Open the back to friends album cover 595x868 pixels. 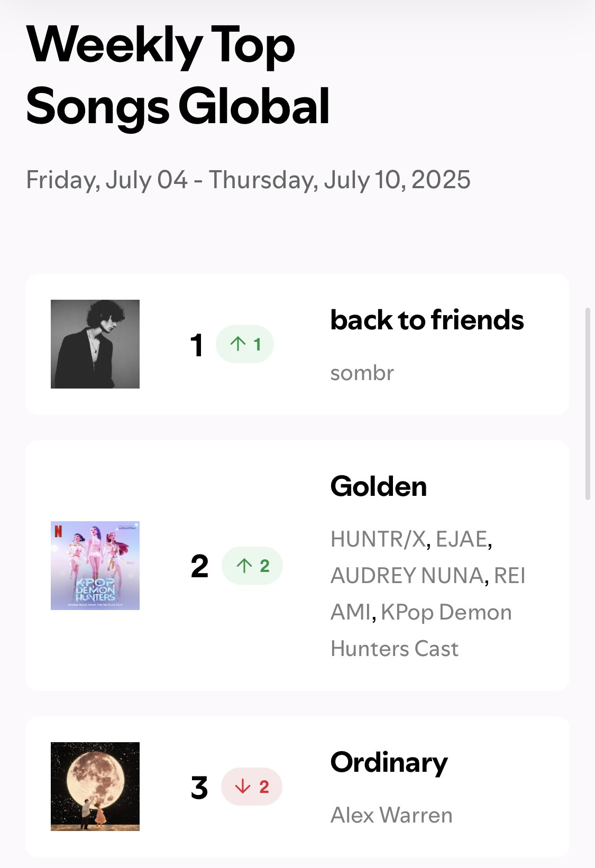(x=95, y=344)
